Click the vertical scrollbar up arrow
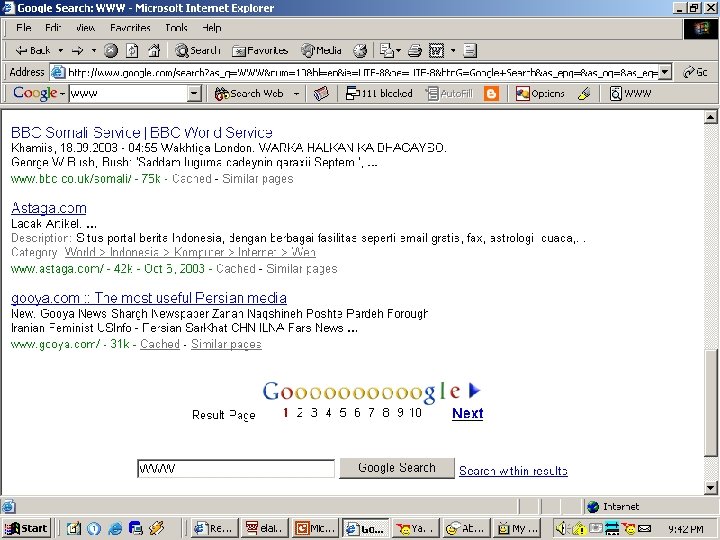The width and height of the screenshot is (720, 540). tap(711, 117)
